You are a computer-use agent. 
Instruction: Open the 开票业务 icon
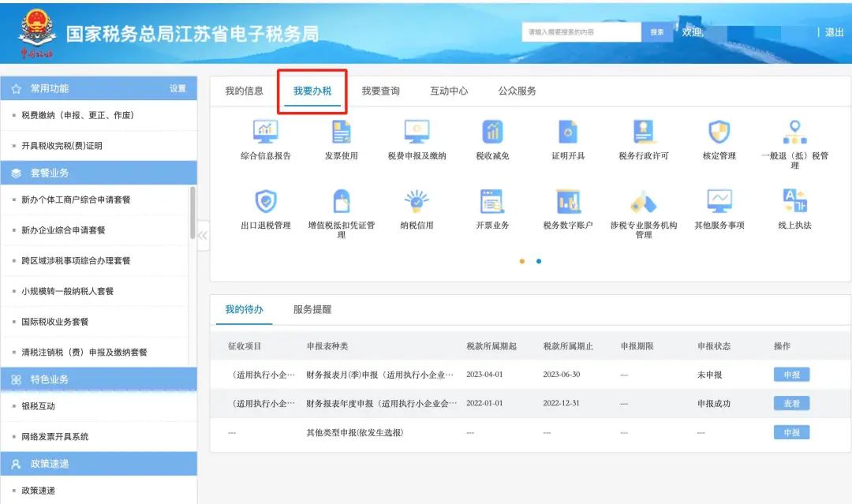(x=492, y=201)
